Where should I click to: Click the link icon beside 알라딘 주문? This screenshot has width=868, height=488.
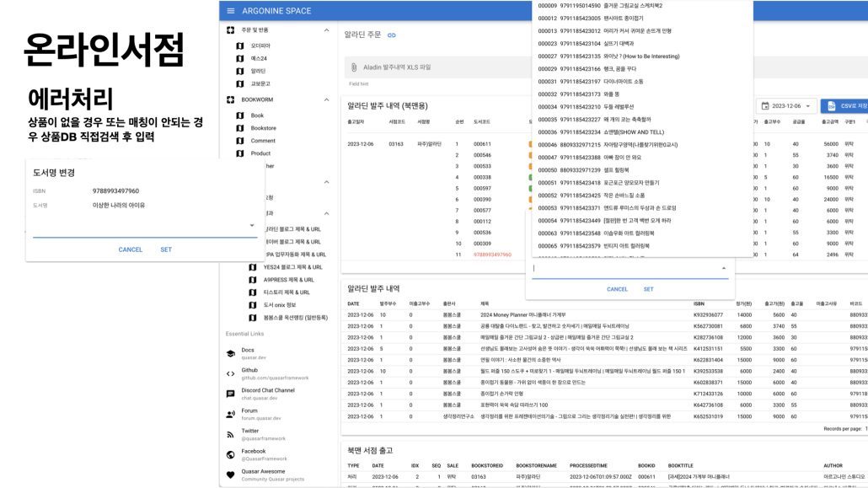coord(392,35)
